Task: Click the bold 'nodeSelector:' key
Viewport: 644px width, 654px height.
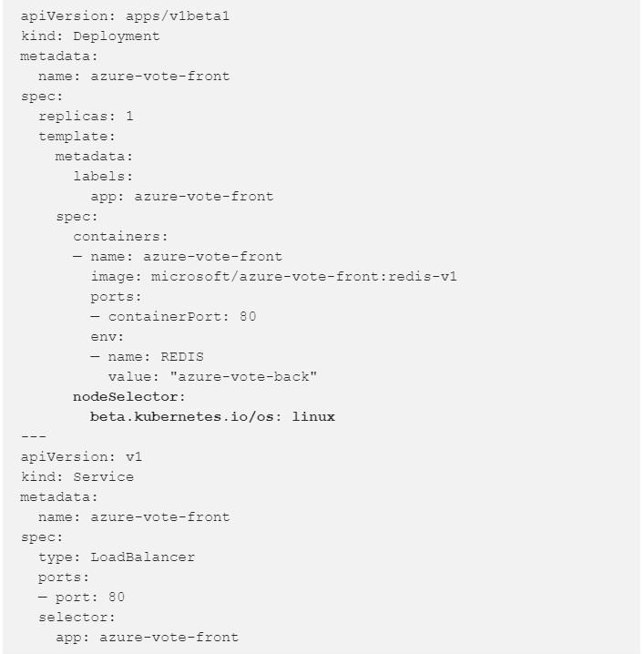Action: click(x=129, y=396)
